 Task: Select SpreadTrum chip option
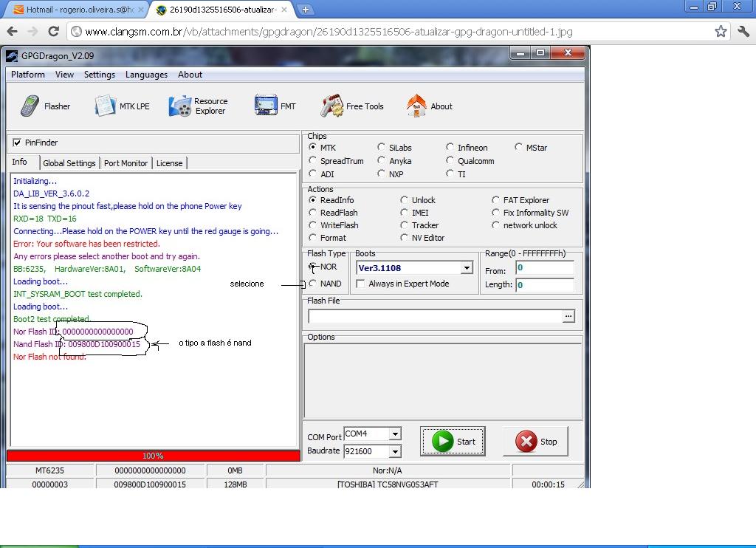[313, 160]
